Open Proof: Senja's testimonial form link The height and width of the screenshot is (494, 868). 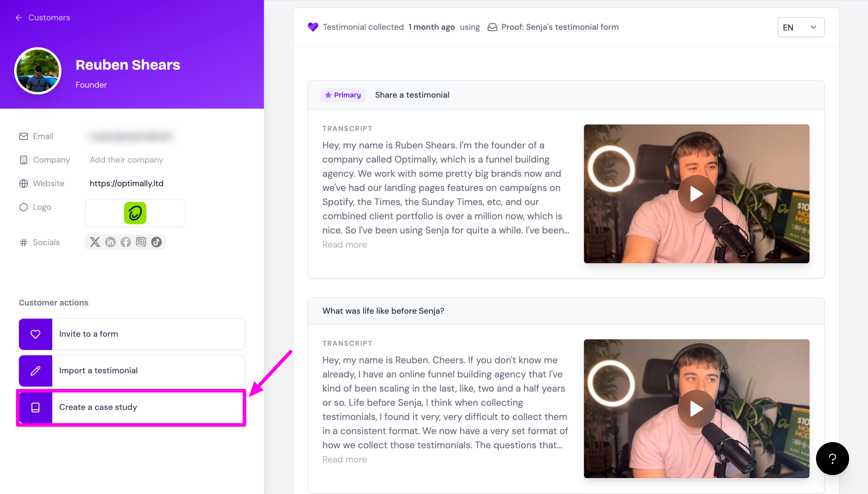[x=559, y=27]
